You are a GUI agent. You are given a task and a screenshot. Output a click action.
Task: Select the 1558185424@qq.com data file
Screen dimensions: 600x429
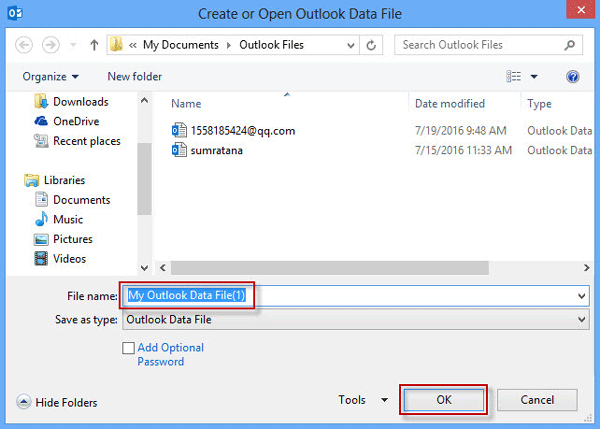click(243, 131)
